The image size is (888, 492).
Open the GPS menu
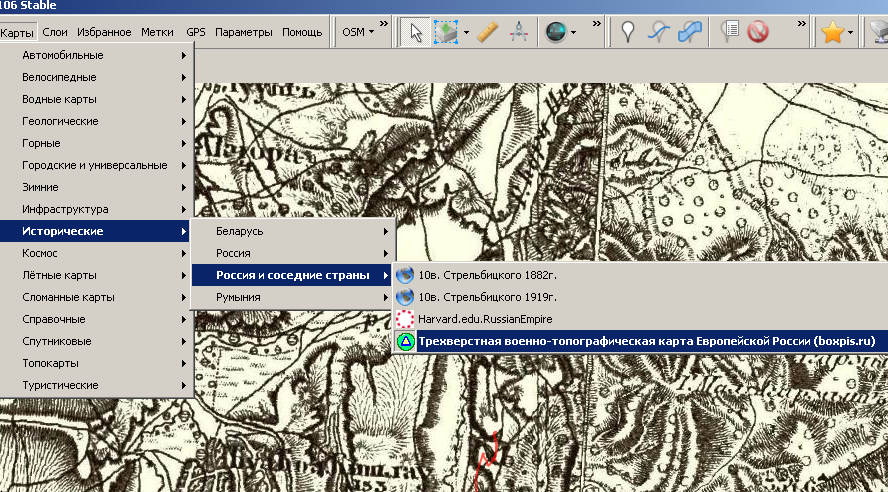(x=196, y=32)
